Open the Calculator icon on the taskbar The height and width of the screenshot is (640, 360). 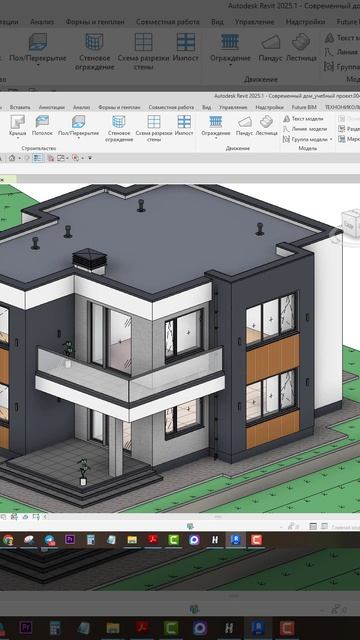click(91, 540)
